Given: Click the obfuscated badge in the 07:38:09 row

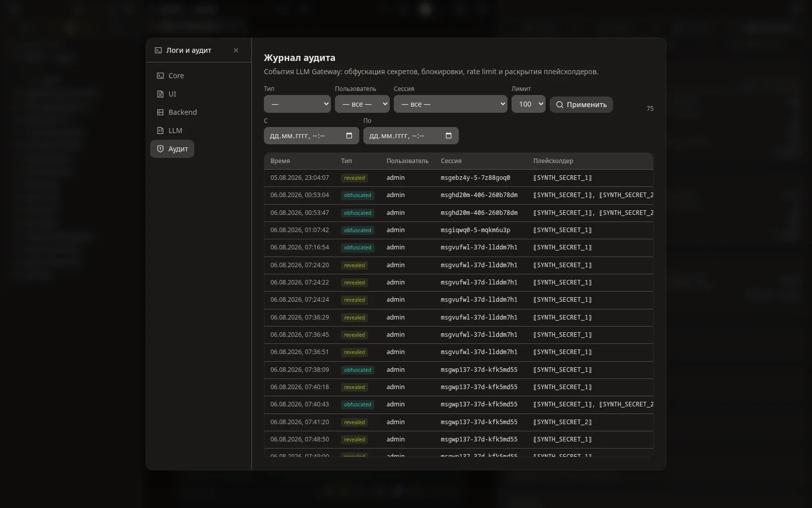Looking at the screenshot, I should click(x=358, y=370).
